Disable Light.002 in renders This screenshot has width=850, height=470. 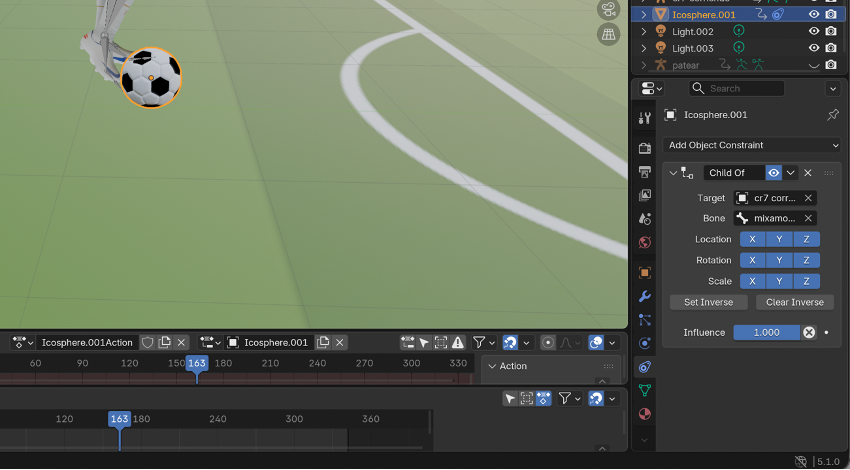pos(830,31)
